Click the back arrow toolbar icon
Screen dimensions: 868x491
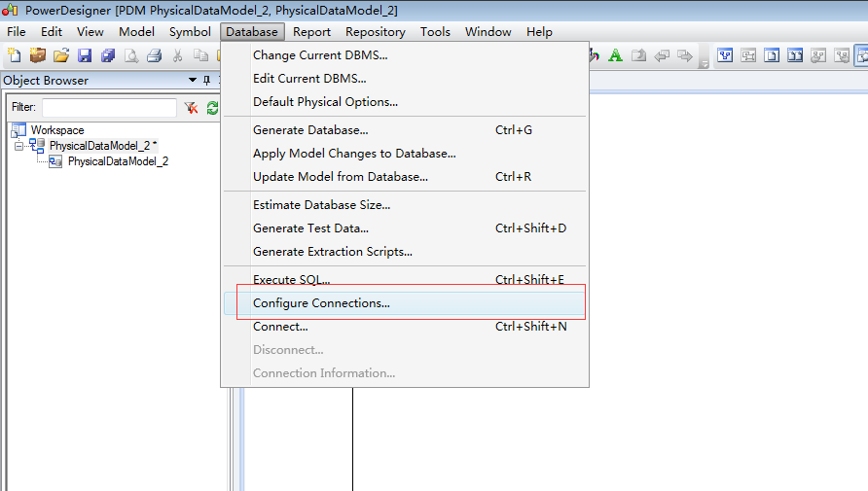(x=662, y=55)
